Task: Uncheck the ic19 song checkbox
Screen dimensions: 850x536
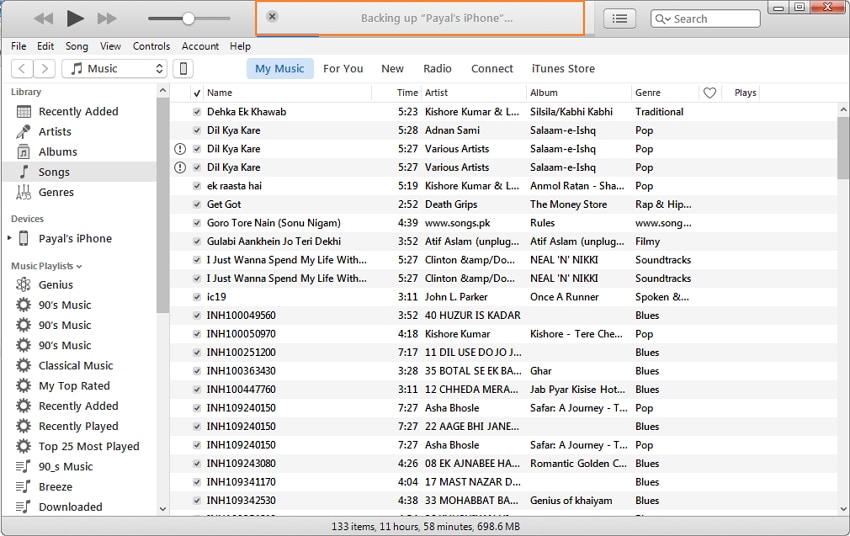Action: pyautogui.click(x=197, y=297)
